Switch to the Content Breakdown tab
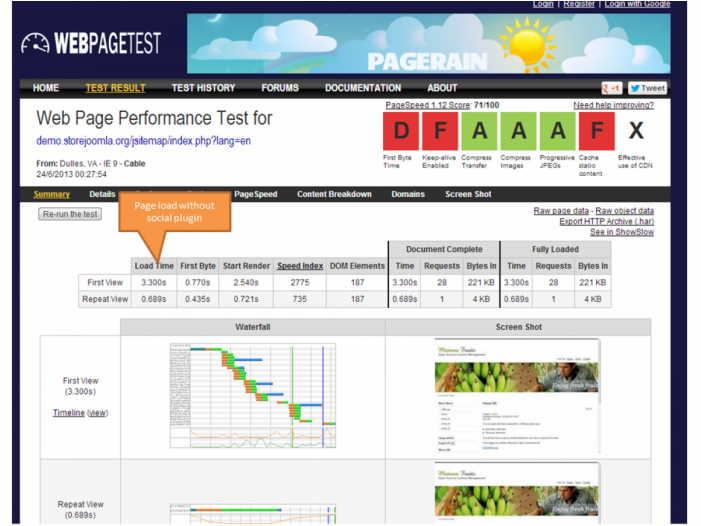 pyautogui.click(x=334, y=194)
